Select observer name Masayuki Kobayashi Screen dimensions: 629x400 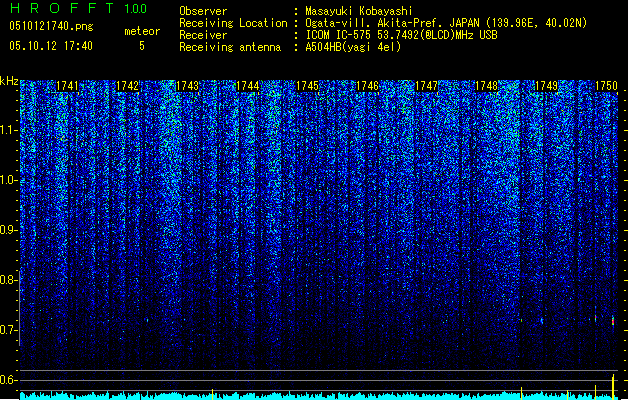tap(359, 11)
